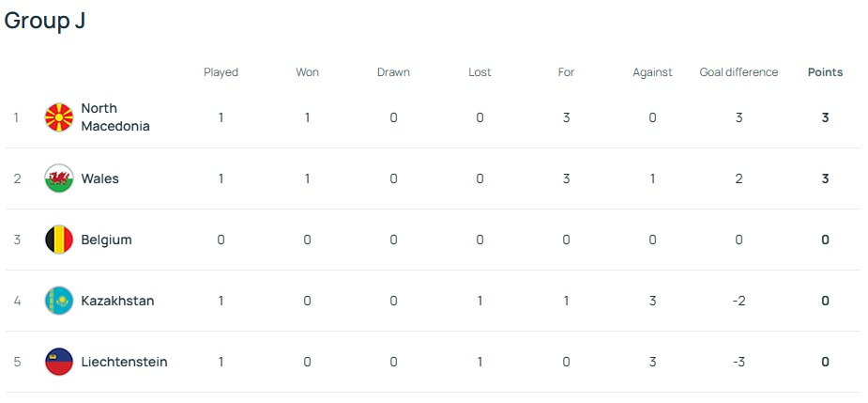
Task: Click the Lost column header
Action: pos(480,72)
